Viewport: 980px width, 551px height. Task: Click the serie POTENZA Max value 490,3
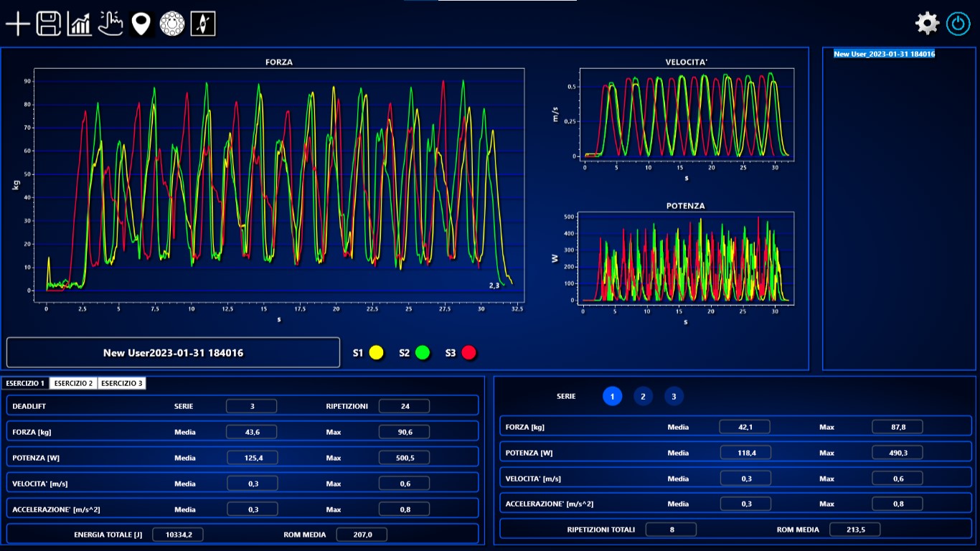tap(897, 453)
